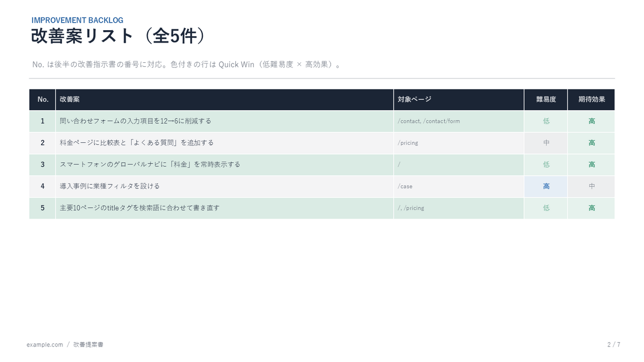The image size is (644, 362).
Task: Click the 中 difficulty cell in row 2
Action: pyautogui.click(x=546, y=143)
